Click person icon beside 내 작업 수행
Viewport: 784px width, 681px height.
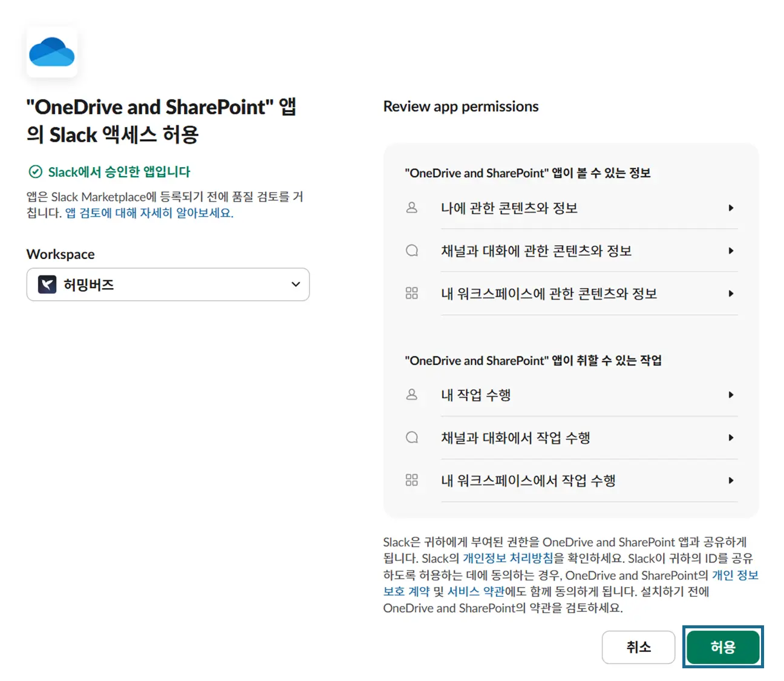412,395
